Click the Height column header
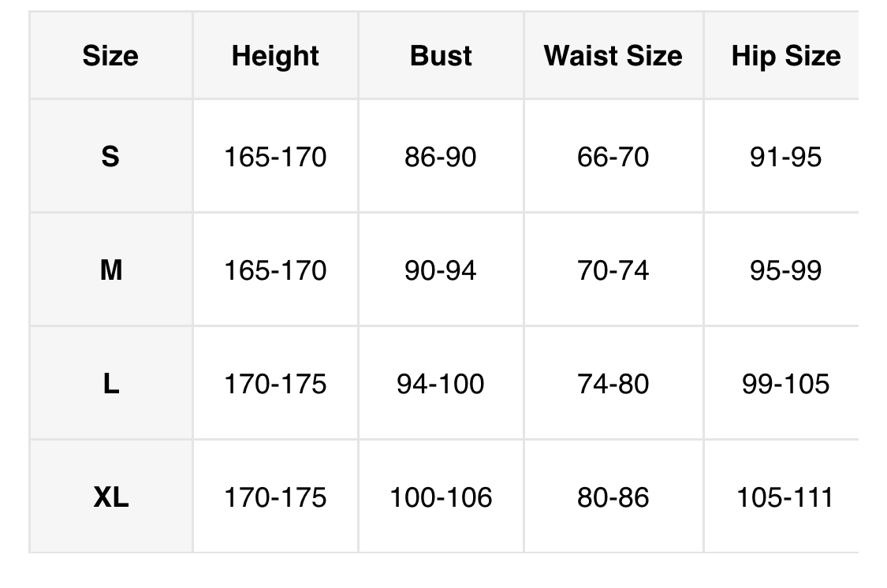Screen dimensions: 887x588 (275, 56)
